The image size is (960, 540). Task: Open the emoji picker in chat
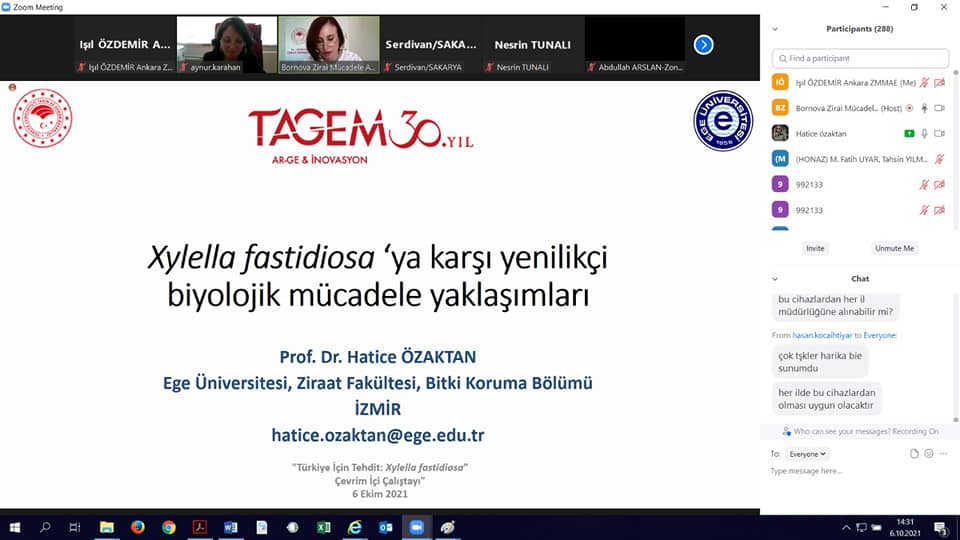929,453
